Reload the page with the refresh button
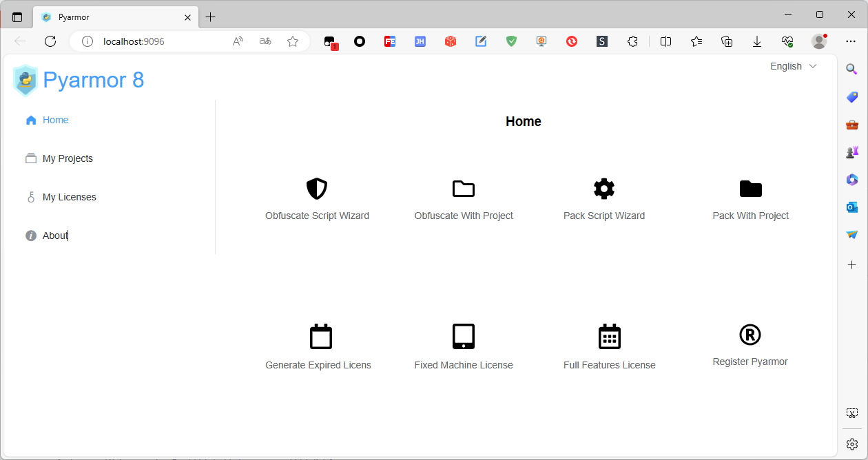The width and height of the screenshot is (868, 460). pos(50,41)
